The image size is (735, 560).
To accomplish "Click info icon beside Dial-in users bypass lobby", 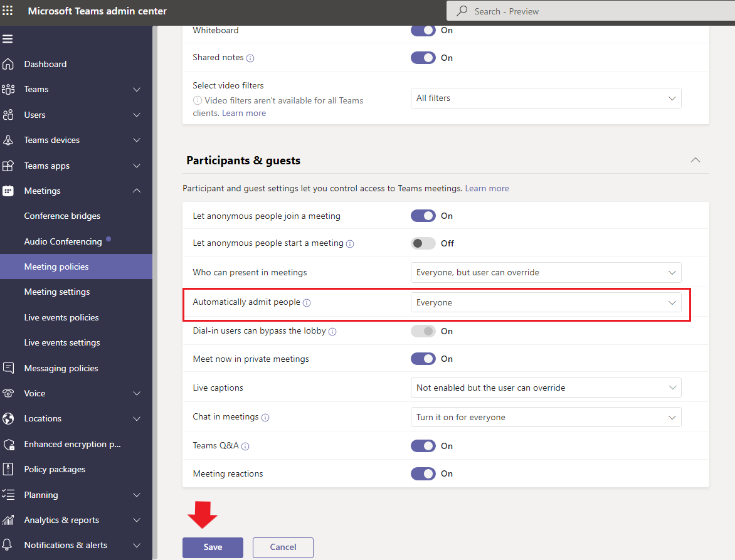I will [x=332, y=332].
